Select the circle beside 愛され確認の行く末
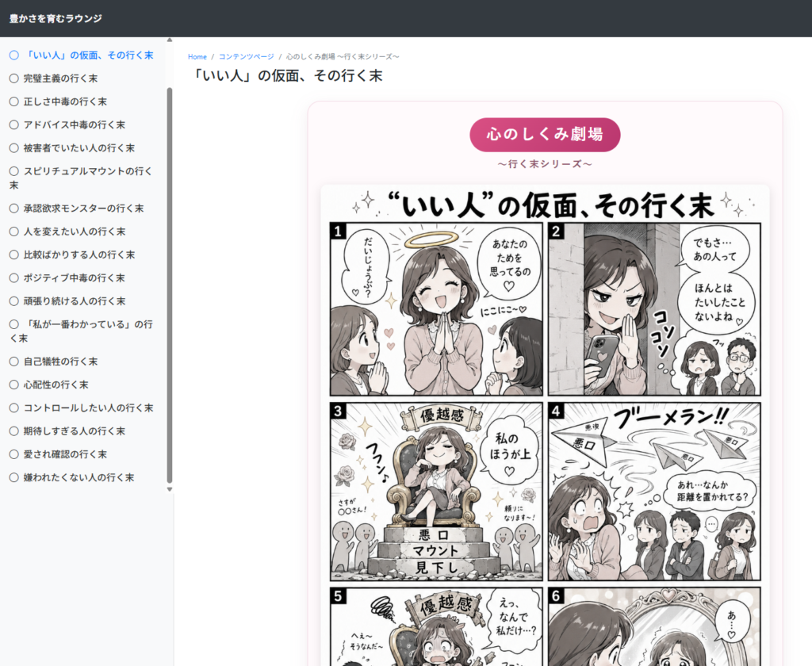The image size is (812, 666). click(x=14, y=454)
